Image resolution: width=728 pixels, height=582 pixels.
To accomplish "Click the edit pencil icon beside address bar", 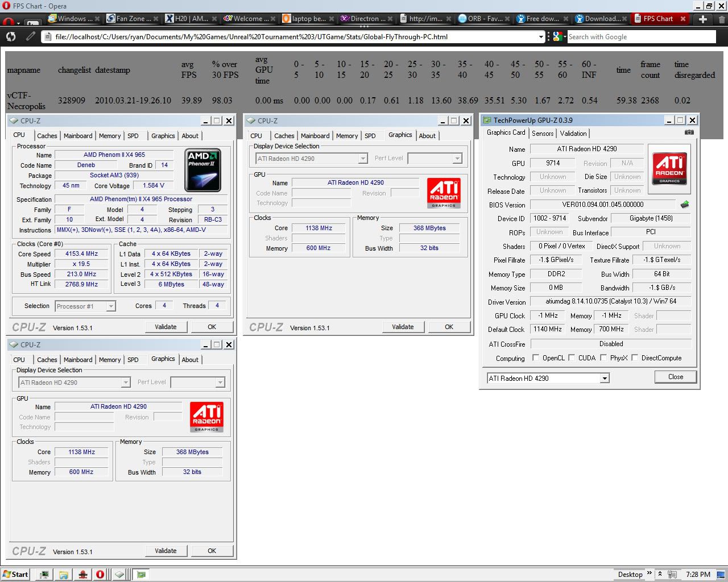I will click(31, 37).
